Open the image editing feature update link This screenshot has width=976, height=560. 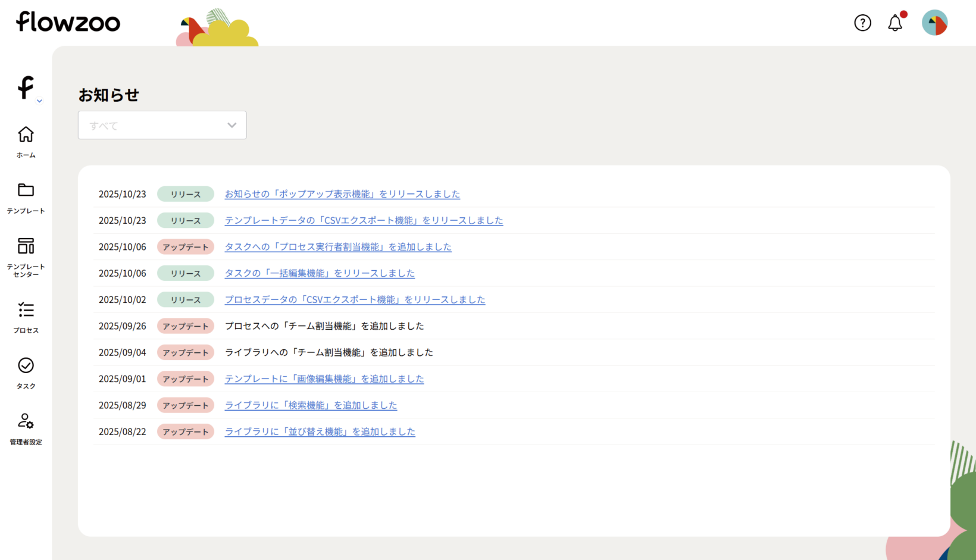(x=324, y=378)
